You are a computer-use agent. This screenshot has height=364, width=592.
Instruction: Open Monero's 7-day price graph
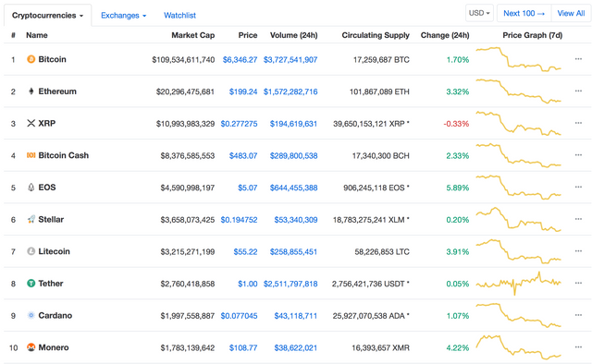(518, 347)
